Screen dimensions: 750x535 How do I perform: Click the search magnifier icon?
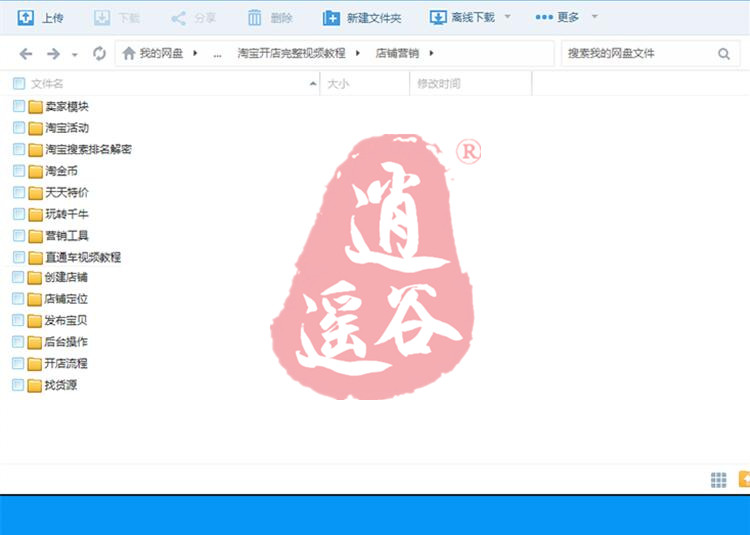tap(724, 54)
